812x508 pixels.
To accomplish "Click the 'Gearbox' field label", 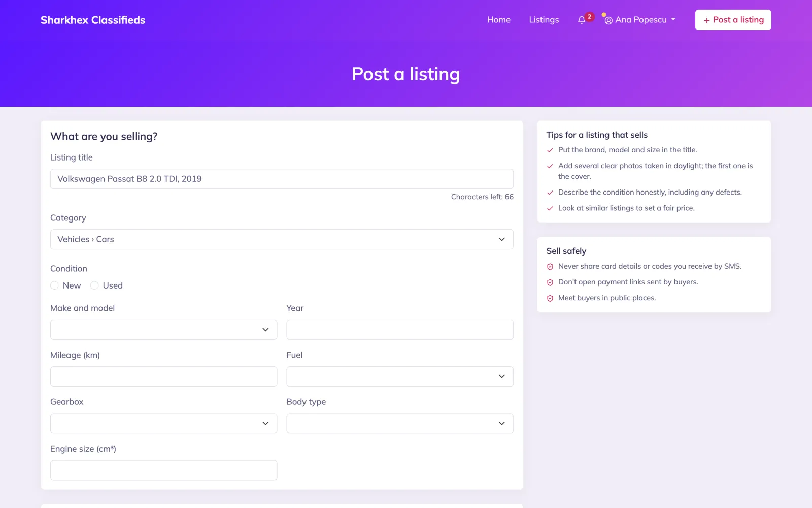I will (67, 402).
